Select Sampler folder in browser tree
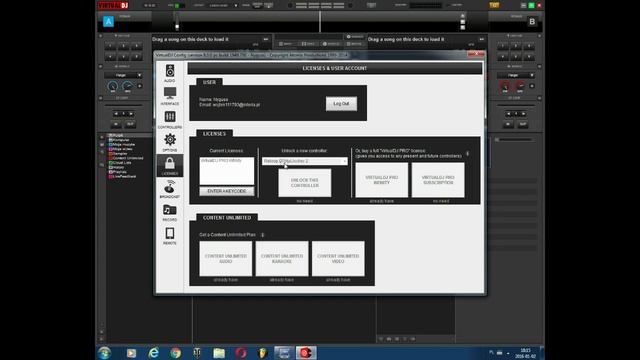Screen dimensions: 640x360 118,153
